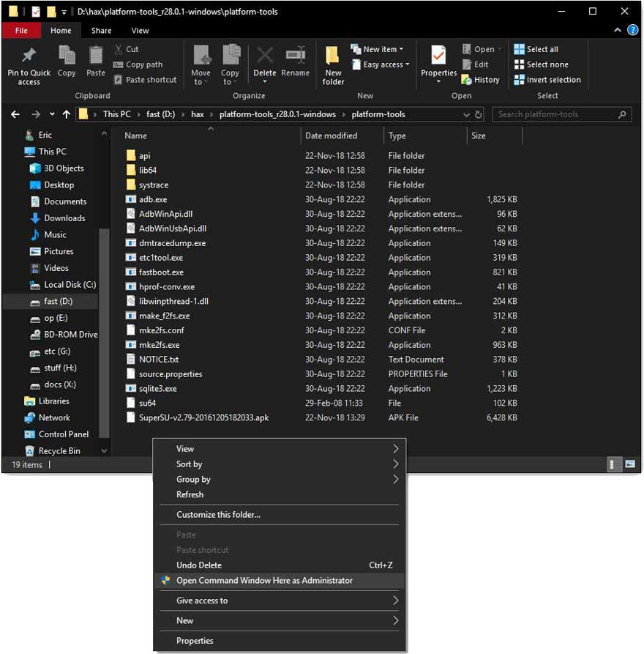This screenshot has height=654, width=644.
Task: Go back with the back arrow
Action: click(15, 114)
